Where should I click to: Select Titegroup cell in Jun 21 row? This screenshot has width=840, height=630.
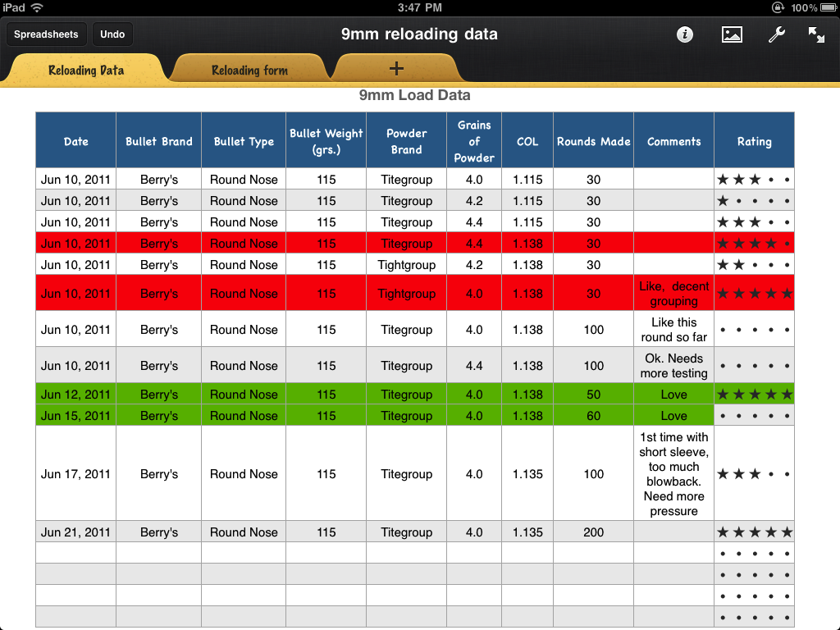click(x=407, y=532)
